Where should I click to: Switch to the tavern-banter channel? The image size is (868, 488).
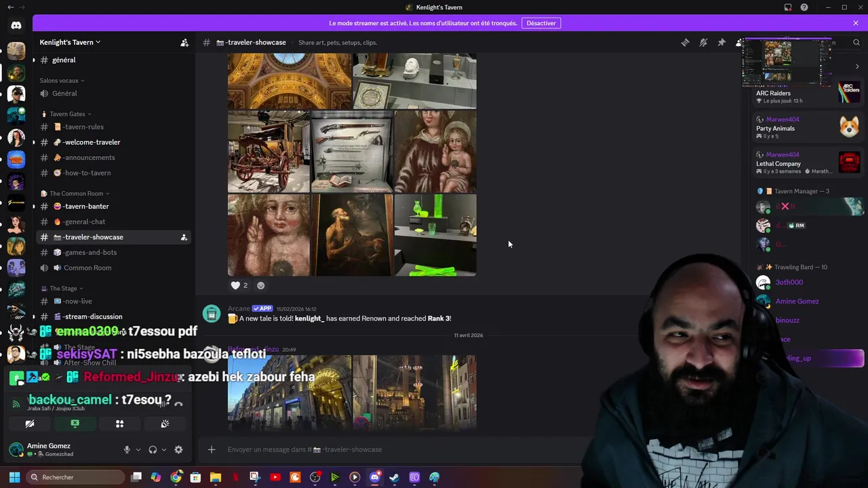(113, 206)
